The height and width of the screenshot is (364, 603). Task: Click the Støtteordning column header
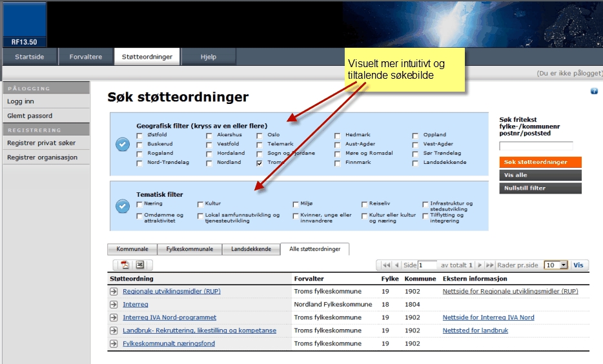(x=132, y=279)
